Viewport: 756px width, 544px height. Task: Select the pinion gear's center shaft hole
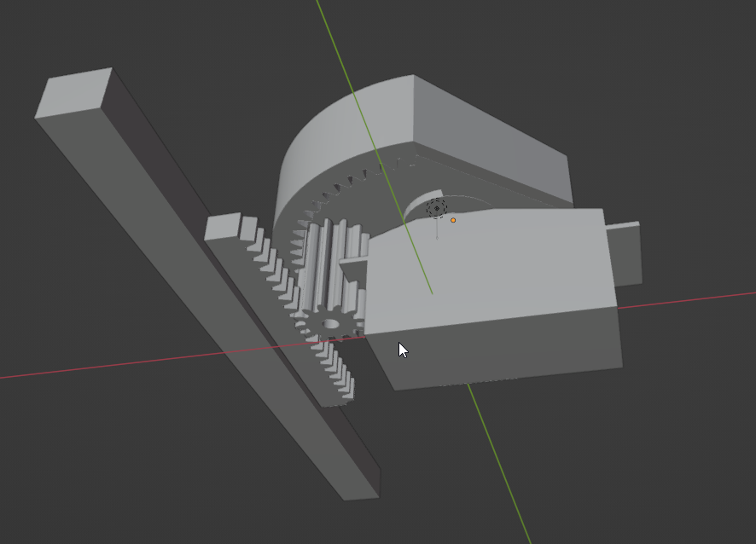[x=329, y=324]
